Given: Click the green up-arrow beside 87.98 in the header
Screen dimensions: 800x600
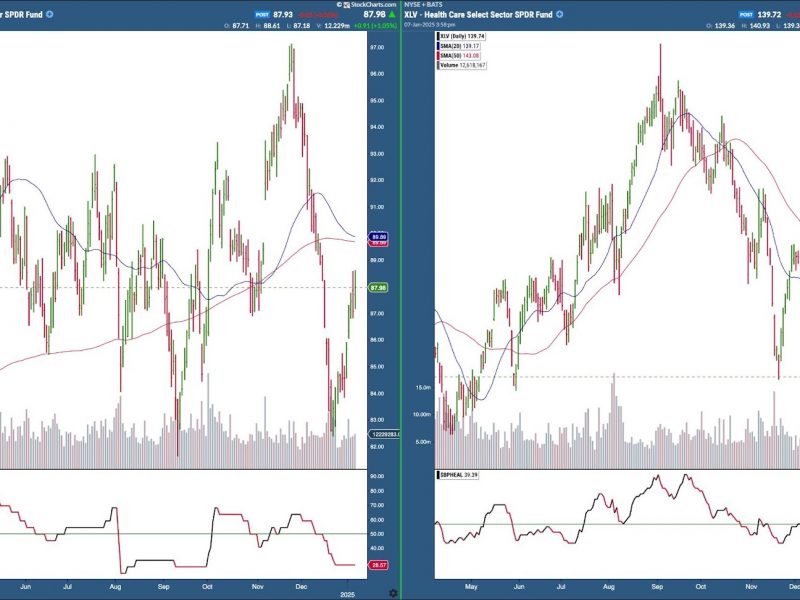Looking at the screenshot, I should [x=392, y=14].
